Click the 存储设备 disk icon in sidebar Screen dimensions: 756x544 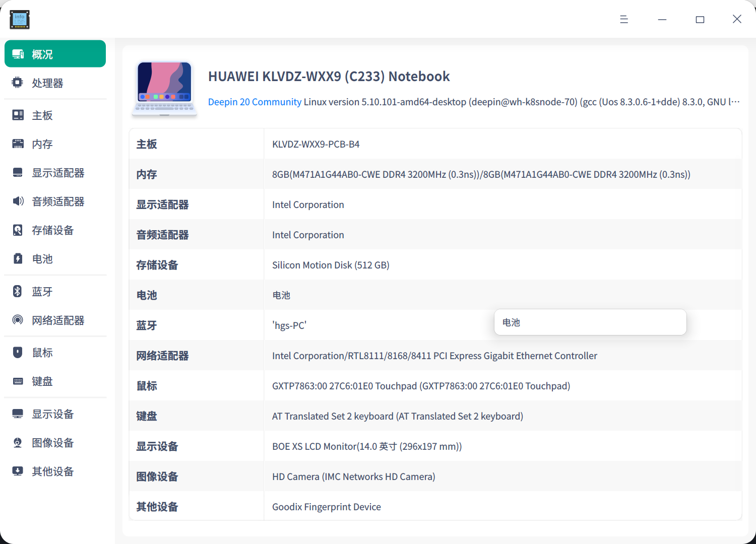point(18,230)
